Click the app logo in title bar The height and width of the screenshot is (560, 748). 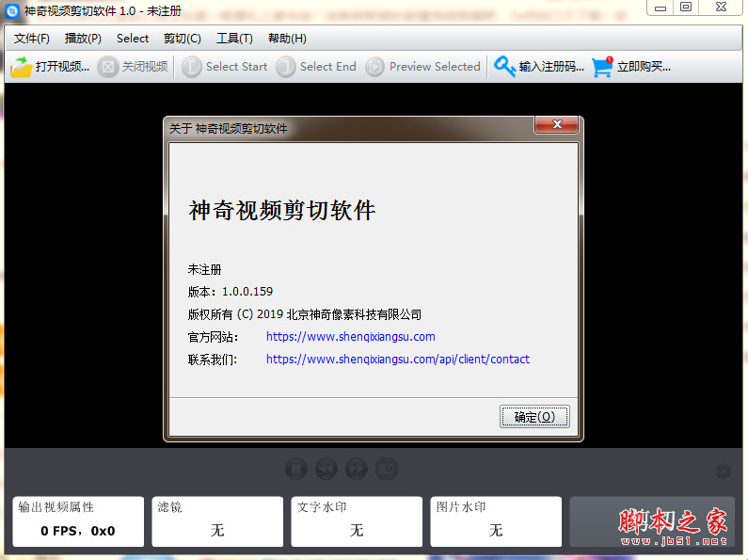[12, 11]
